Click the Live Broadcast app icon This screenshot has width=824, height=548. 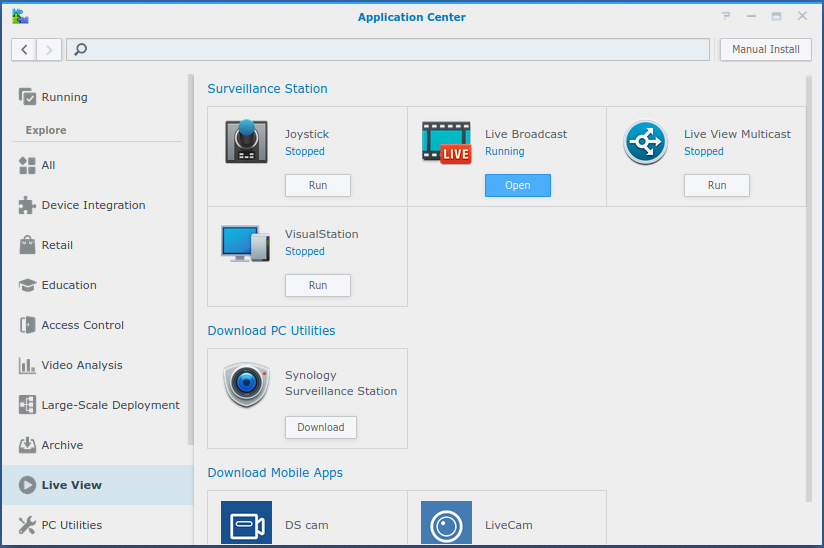coord(446,142)
